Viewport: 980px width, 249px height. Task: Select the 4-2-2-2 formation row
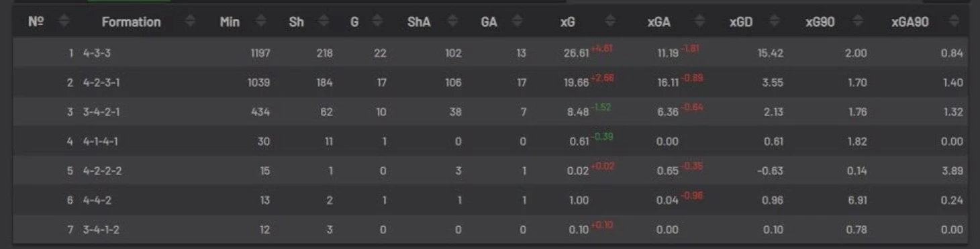tap(490, 171)
